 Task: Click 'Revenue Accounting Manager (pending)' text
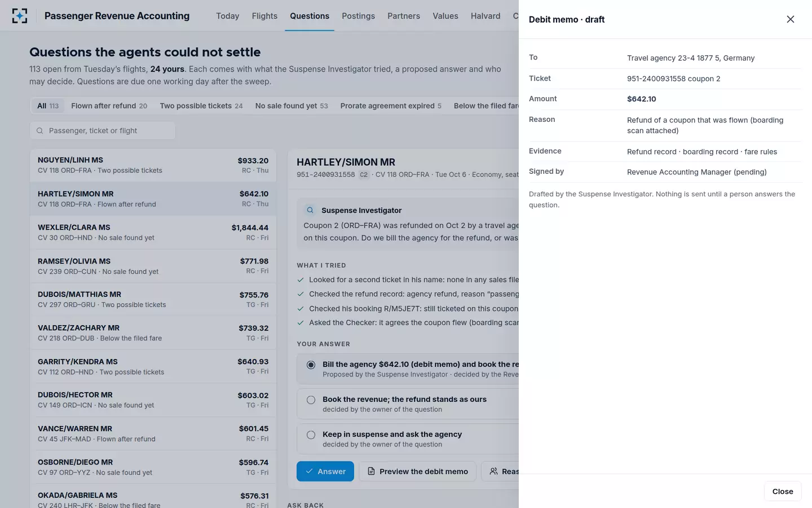[x=697, y=172]
